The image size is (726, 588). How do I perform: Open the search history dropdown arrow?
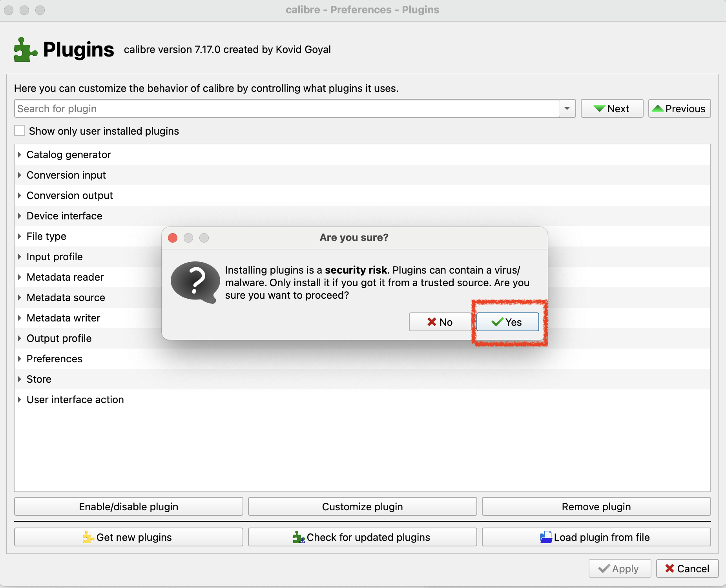click(567, 109)
